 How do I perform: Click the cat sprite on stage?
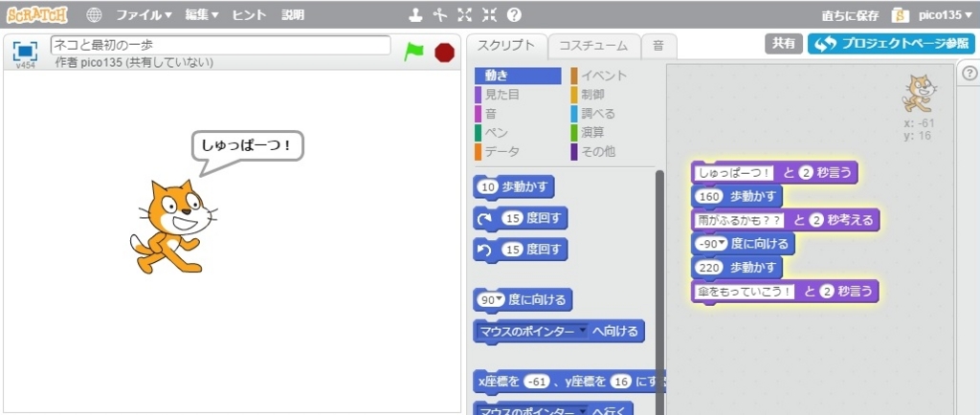pos(173,226)
